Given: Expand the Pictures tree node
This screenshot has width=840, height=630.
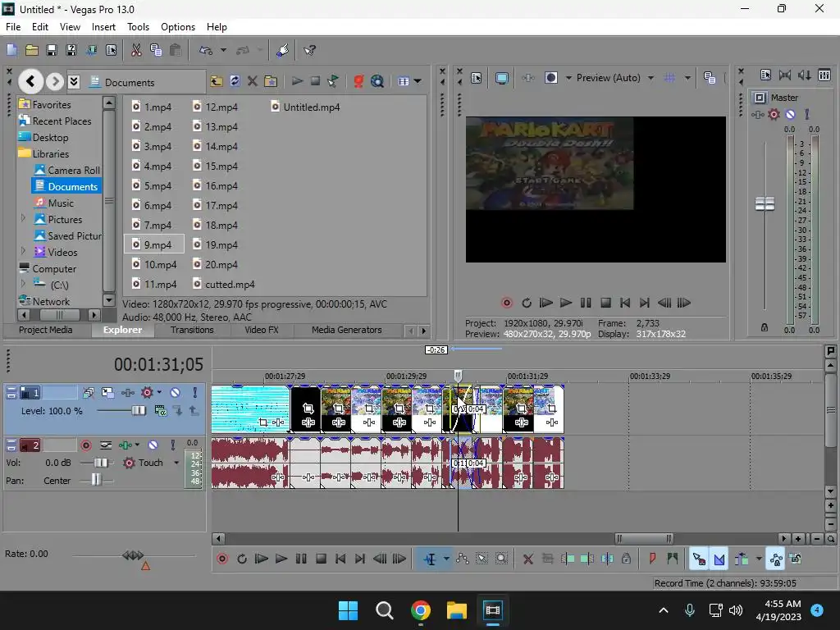Looking at the screenshot, I should [22, 218].
